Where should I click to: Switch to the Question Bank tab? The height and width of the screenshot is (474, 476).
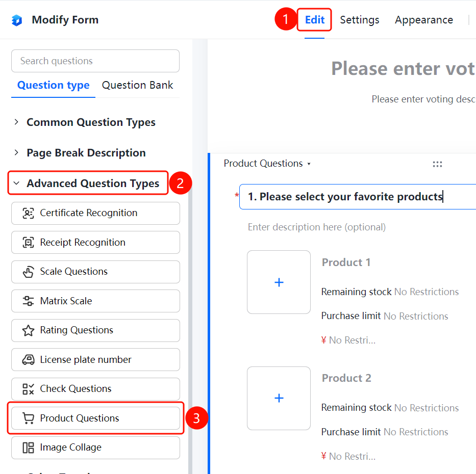pos(137,85)
